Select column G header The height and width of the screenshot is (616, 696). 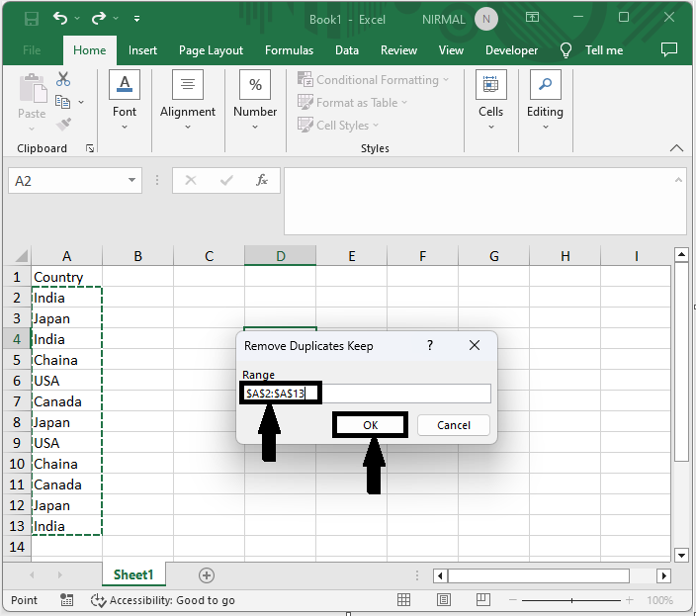click(494, 256)
